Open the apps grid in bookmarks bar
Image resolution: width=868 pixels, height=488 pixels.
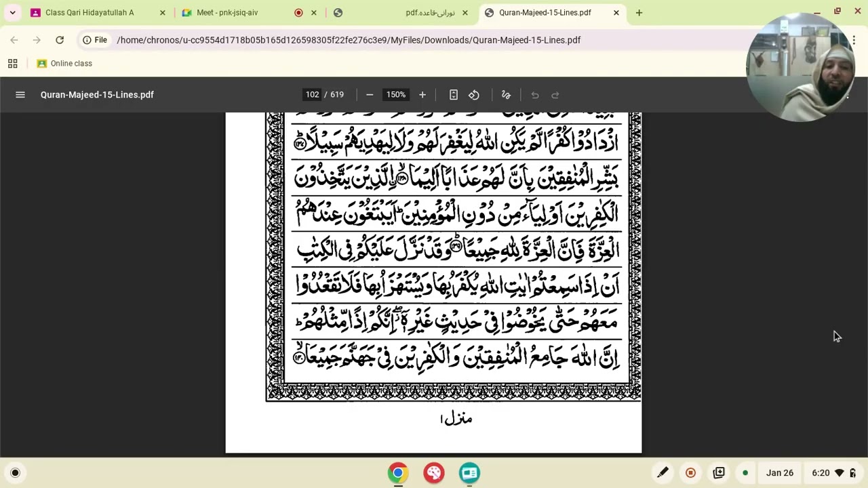point(12,63)
